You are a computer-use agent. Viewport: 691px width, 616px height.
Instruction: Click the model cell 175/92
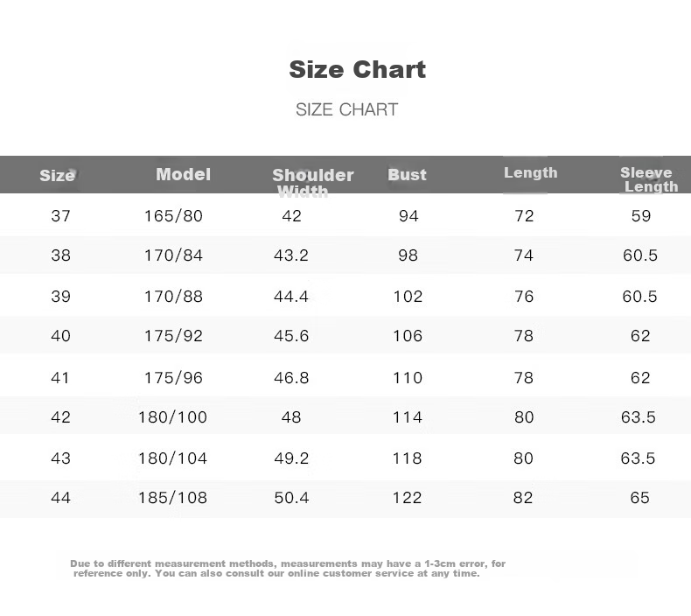coord(173,336)
